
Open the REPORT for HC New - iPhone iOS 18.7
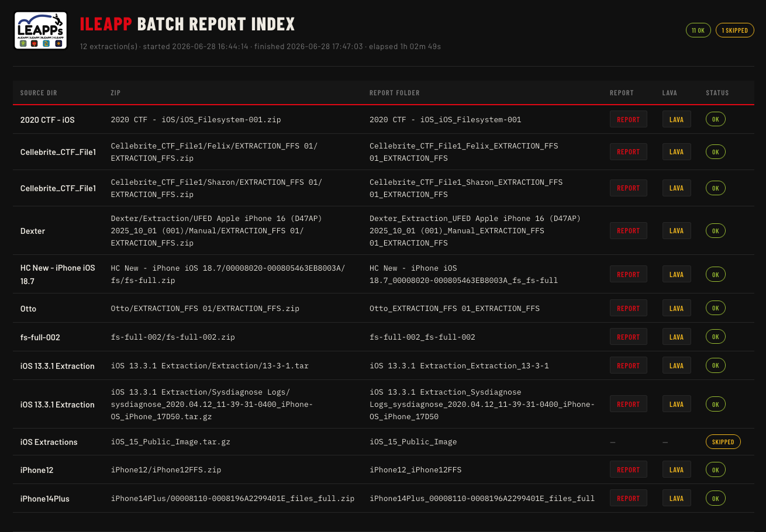pos(629,274)
